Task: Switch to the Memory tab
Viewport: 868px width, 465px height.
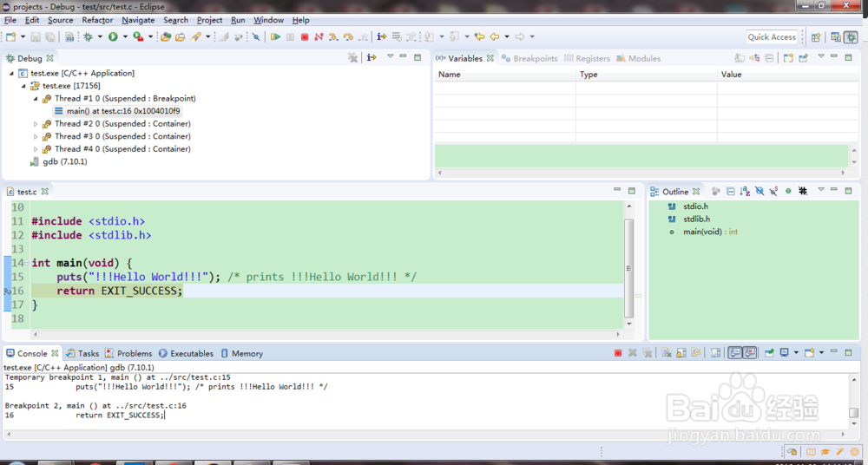Action: coord(241,353)
